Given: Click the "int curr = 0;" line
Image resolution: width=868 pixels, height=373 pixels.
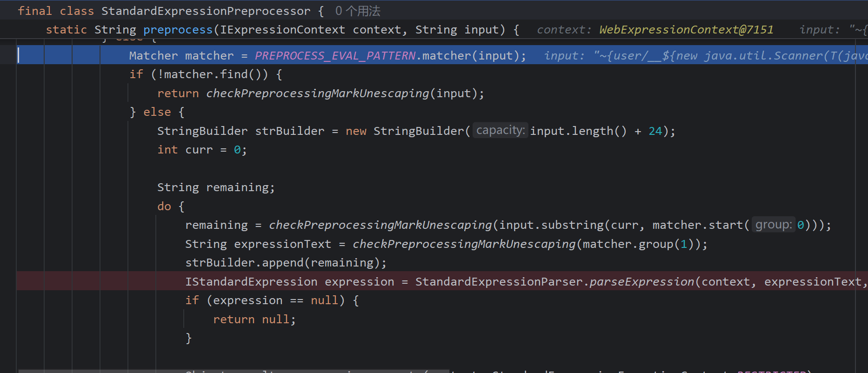Looking at the screenshot, I should click(x=202, y=150).
